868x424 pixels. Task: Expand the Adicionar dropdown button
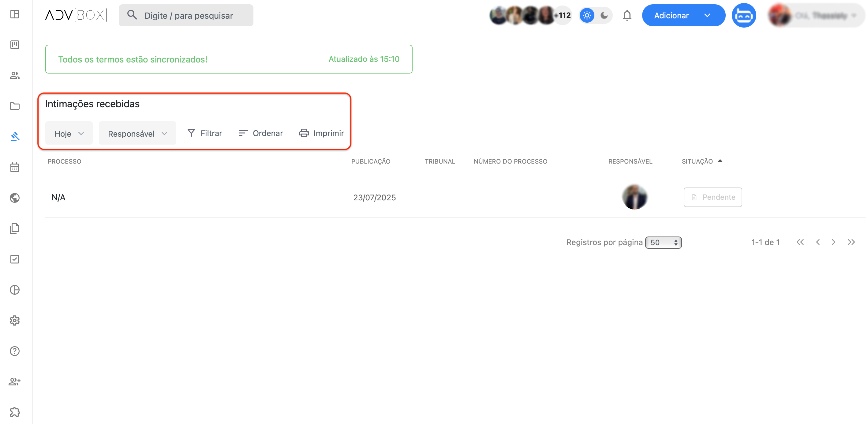[x=683, y=16]
